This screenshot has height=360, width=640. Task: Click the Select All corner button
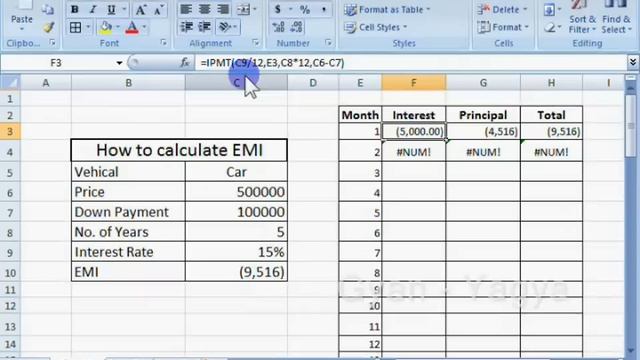tap(10, 82)
